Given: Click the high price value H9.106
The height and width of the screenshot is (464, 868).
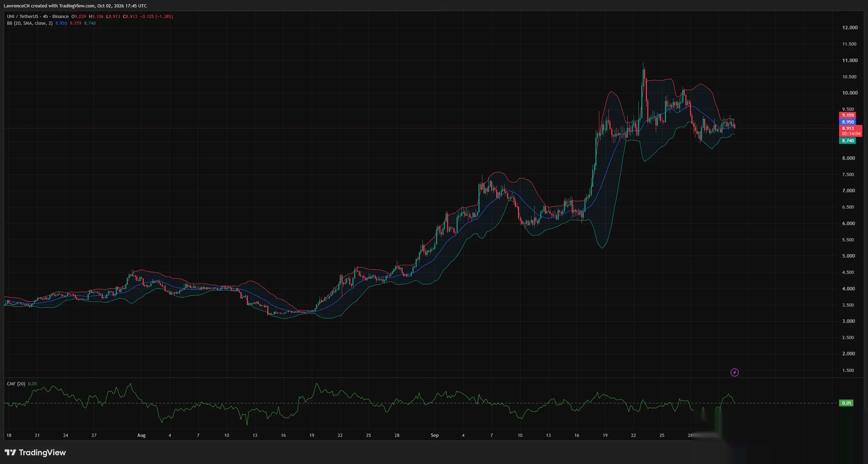Looking at the screenshot, I should coord(96,16).
